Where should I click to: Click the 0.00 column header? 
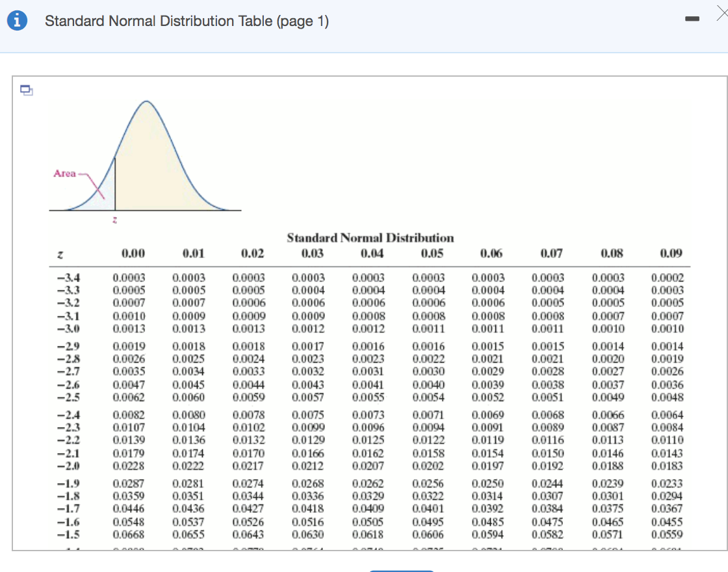[x=133, y=253]
